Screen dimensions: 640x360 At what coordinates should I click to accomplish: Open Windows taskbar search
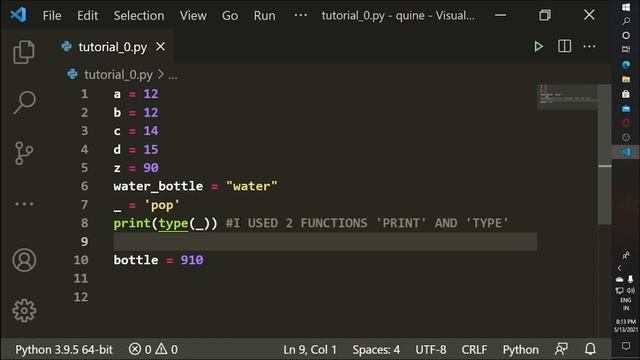coord(626,21)
